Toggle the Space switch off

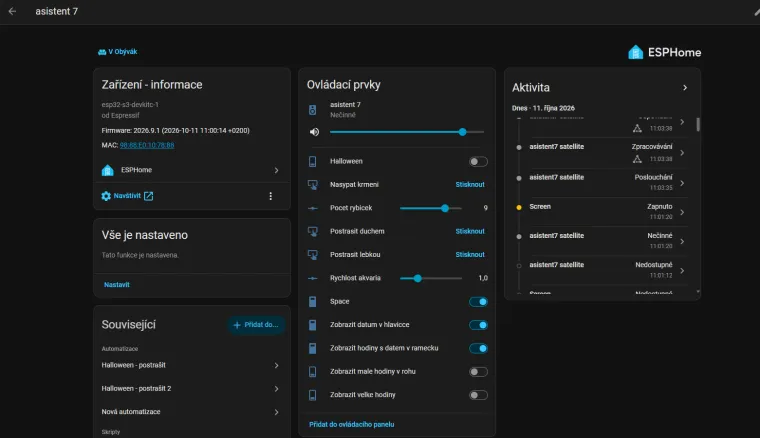point(478,302)
